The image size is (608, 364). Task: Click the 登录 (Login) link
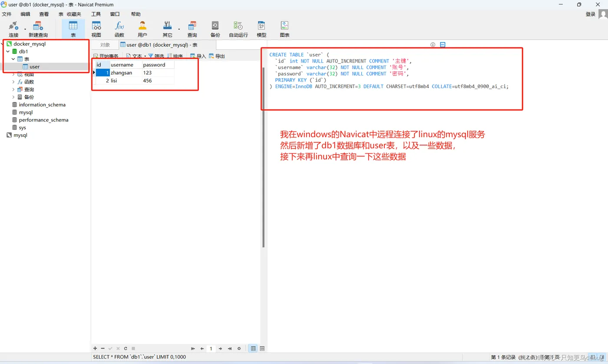[591, 14]
